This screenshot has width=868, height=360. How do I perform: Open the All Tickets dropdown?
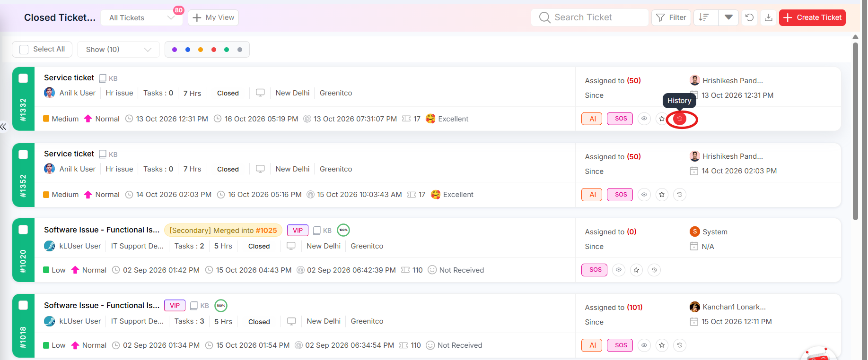click(x=142, y=18)
